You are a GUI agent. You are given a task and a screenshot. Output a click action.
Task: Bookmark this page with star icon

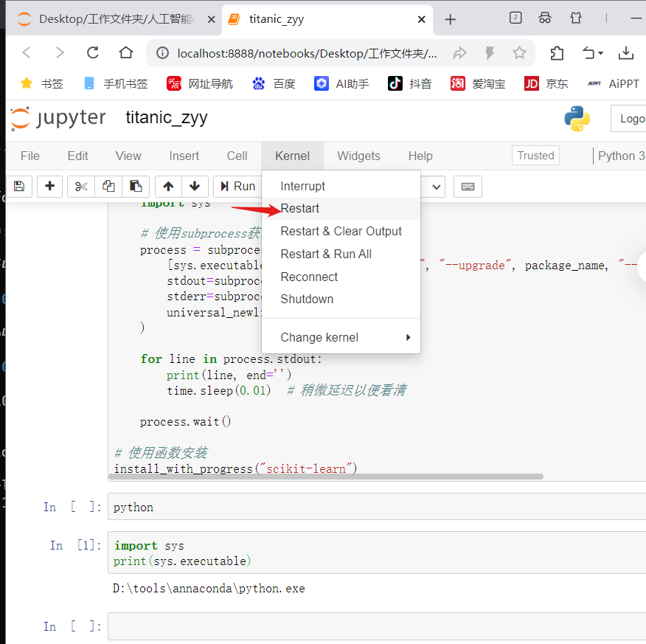tap(519, 53)
